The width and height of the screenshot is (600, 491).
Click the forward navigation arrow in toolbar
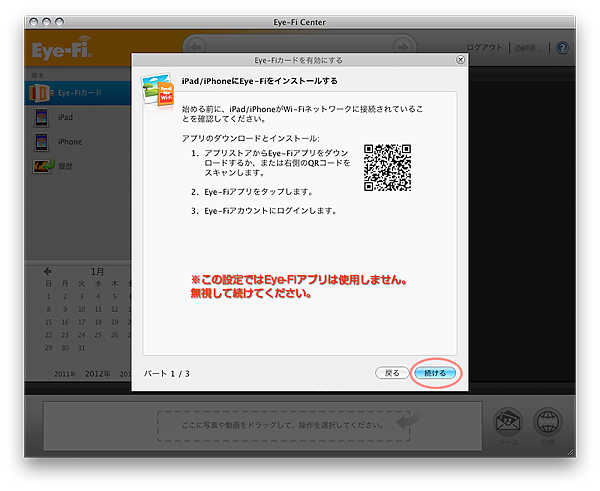[x=402, y=47]
